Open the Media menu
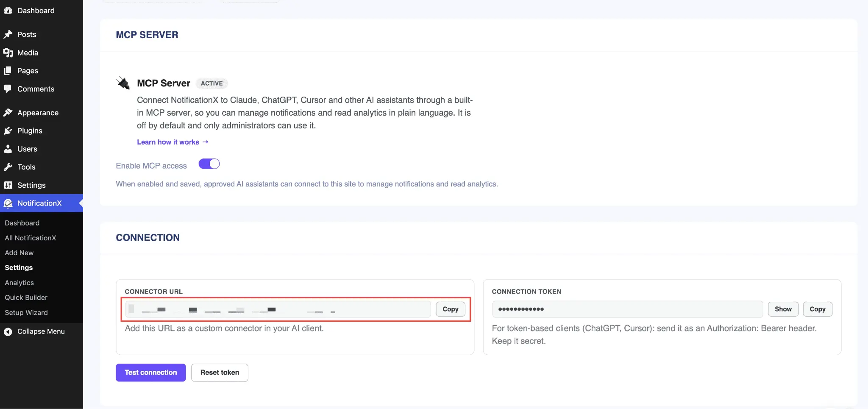Screen dimensions: 868x409 coord(42,53)
